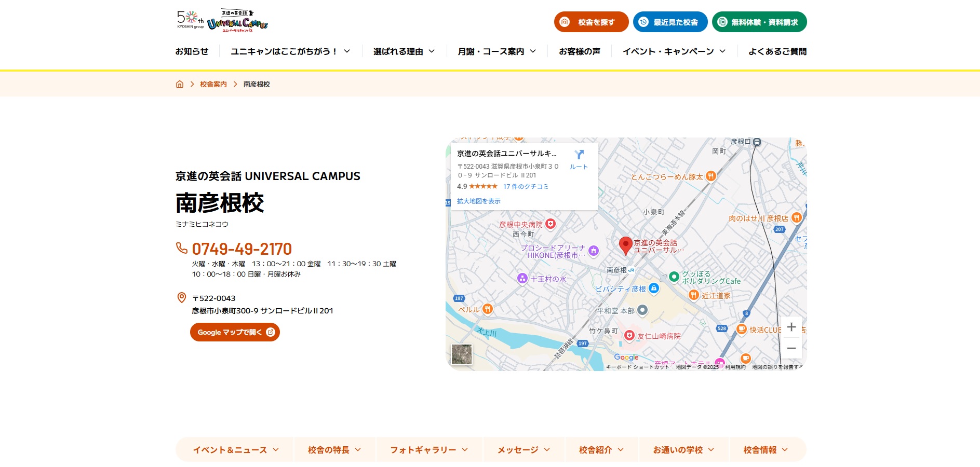
Task: Click 無料体験・資料請求 button
Action: point(759,22)
